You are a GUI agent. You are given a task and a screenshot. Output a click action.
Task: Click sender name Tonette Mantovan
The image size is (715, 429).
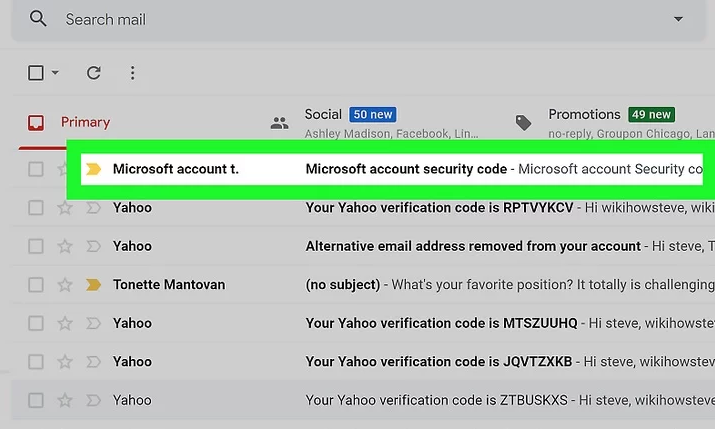click(x=169, y=285)
